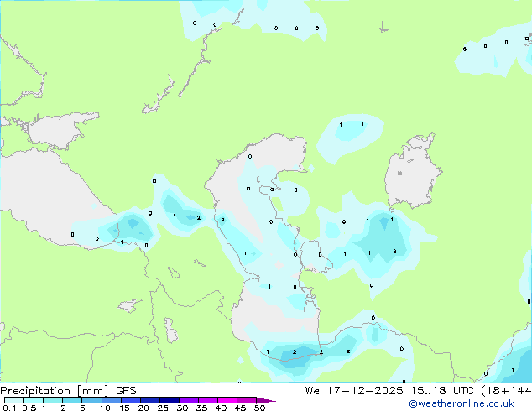This screenshot has width=532, height=411.
Task: Click the legend swatch between 45 and 50
Action: pyautogui.click(x=247, y=400)
